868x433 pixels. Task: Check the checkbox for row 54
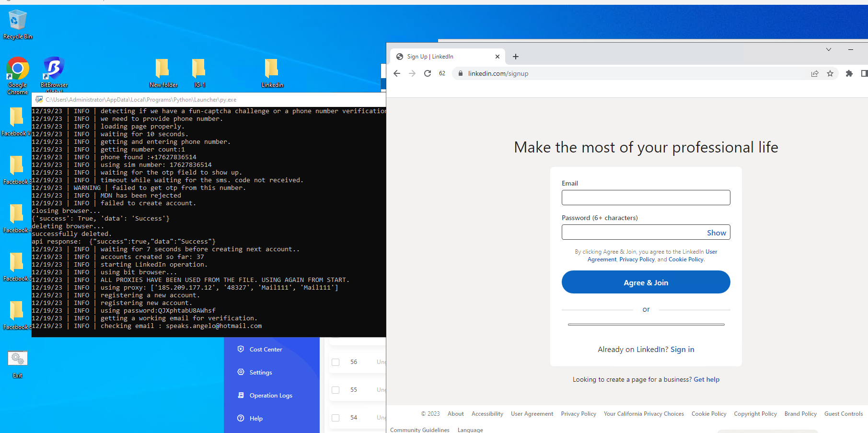336,418
